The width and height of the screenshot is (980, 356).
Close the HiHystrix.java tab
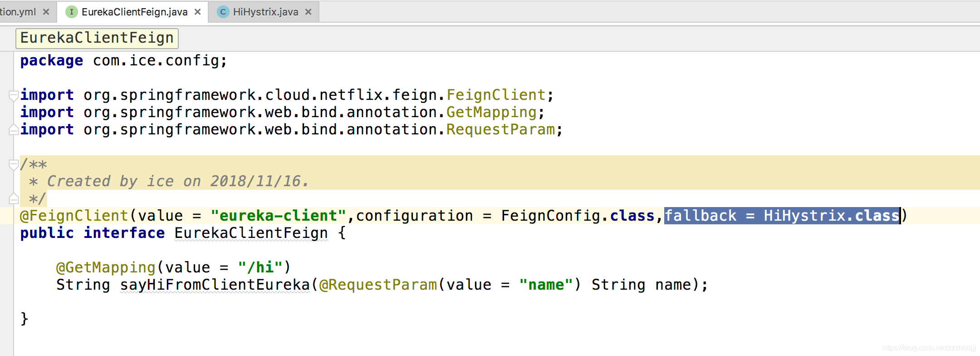(x=309, y=12)
